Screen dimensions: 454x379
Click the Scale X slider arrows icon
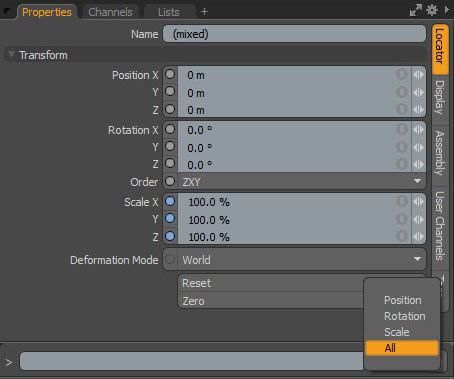[418, 201]
